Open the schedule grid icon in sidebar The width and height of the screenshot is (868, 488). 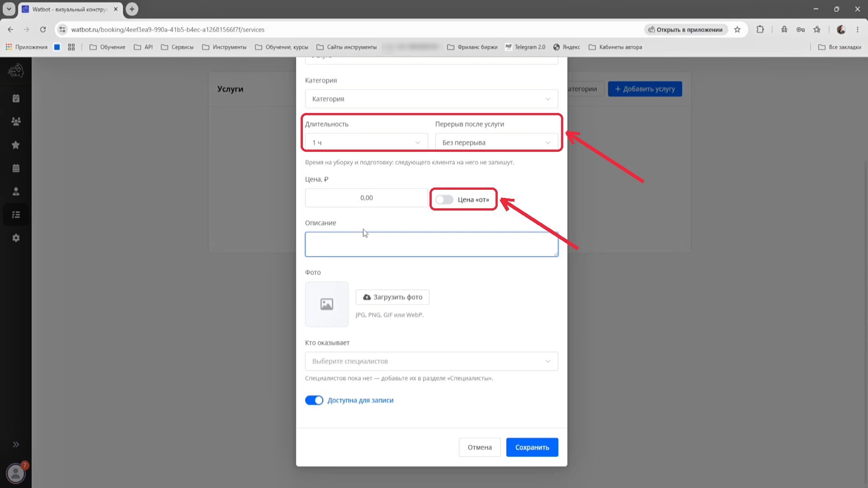[x=16, y=168]
